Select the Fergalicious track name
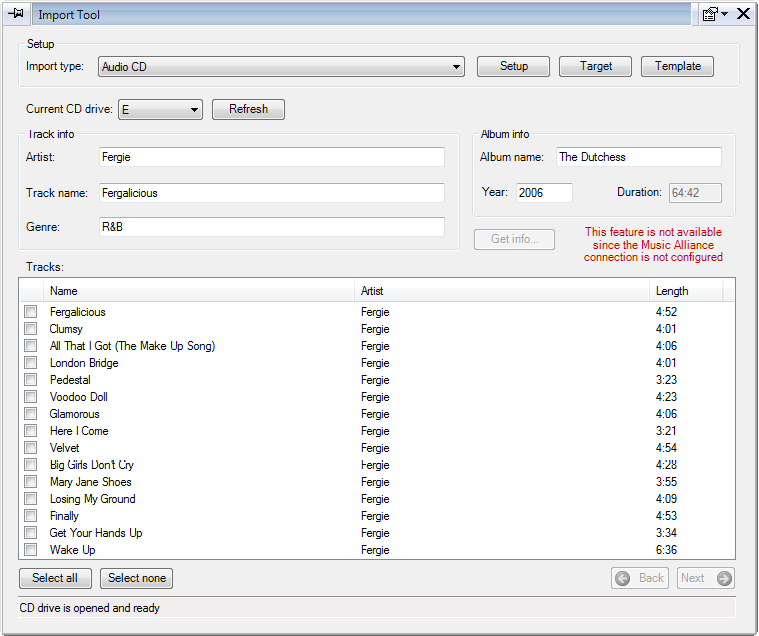Image resolution: width=759 pixels, height=636 pixels. click(x=78, y=312)
